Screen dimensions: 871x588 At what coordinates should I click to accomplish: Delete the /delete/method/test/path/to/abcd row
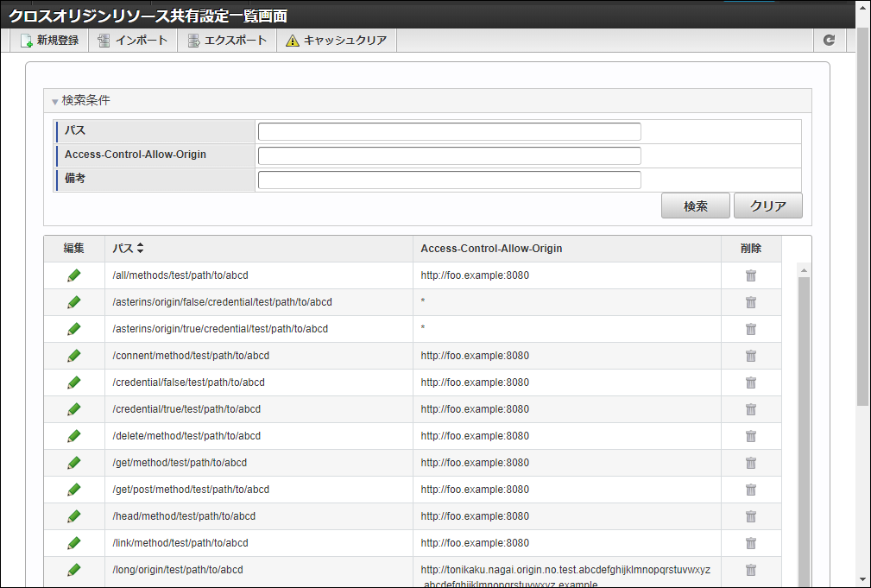pyautogui.click(x=751, y=436)
